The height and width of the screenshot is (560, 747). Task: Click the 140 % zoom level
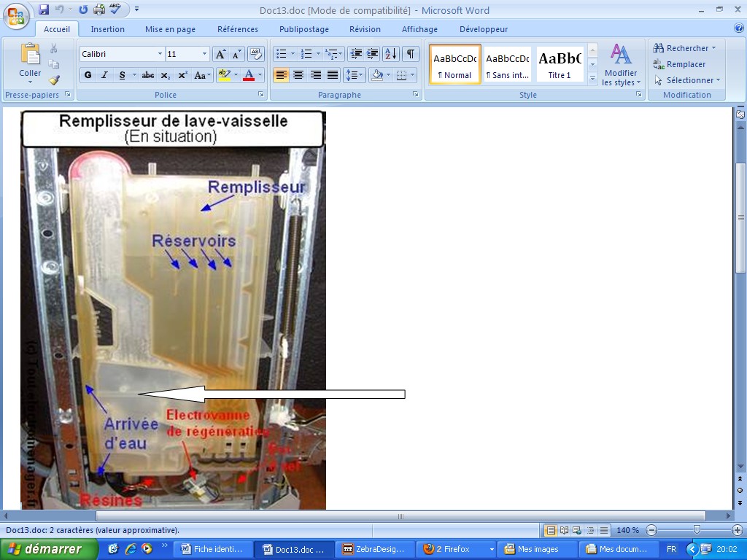(627, 530)
